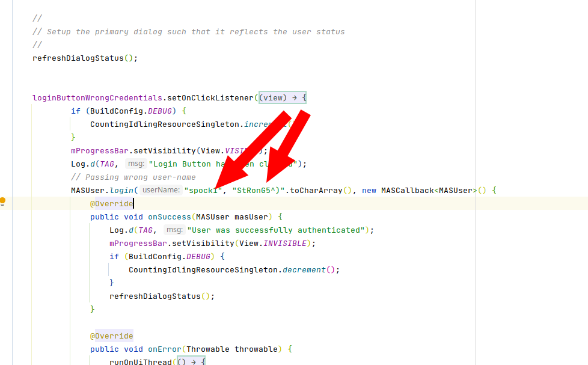Image resolution: width=588 pixels, height=365 pixels.
Task: Click CountingIdlingResourceSingleton.decrement() call
Action: click(234, 270)
